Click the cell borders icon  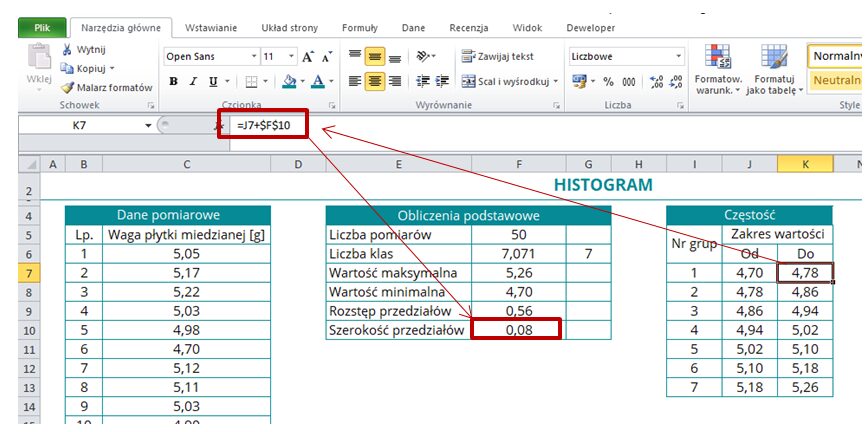(251, 81)
